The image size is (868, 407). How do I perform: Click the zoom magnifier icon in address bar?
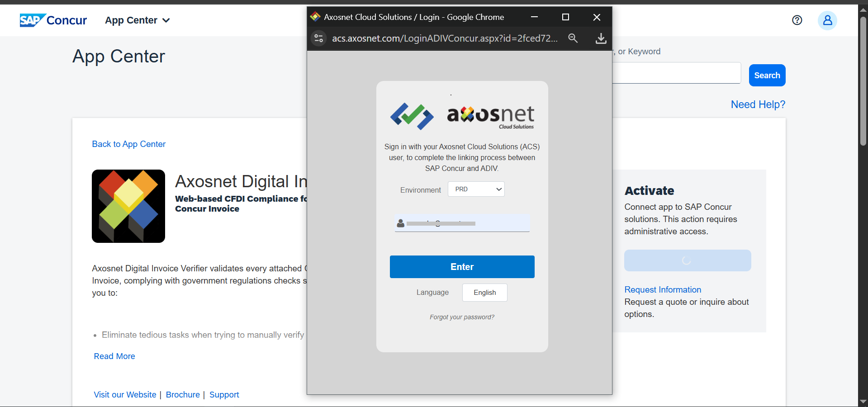coord(573,38)
